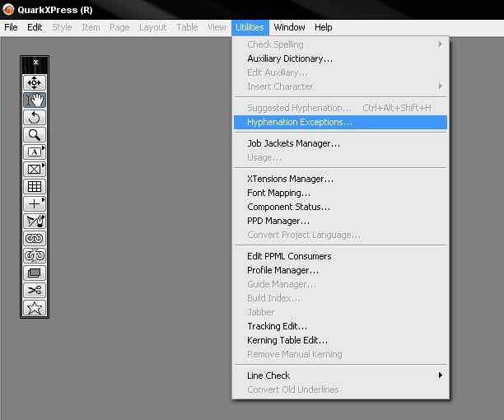Viewport: 504px width, 420px height.
Task: Select the Unlinking tool
Action: (35, 256)
